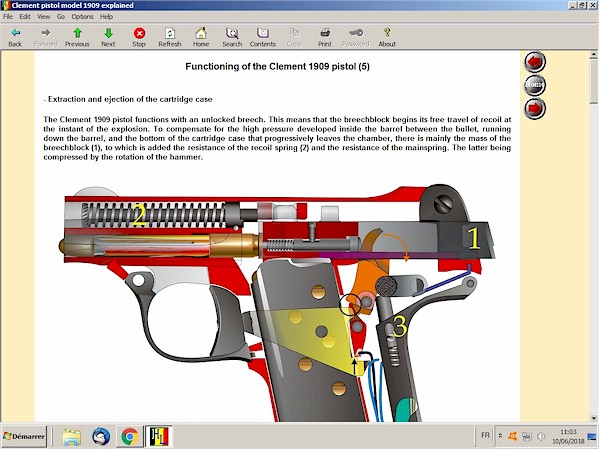Click the orange antivirus tray icon

pos(512,436)
